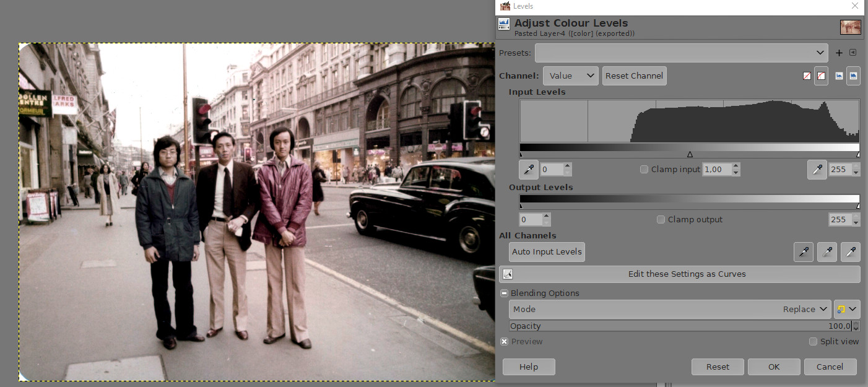Set histogram to logarithmic display
Image resolution: width=868 pixels, height=387 pixels.
(853, 76)
